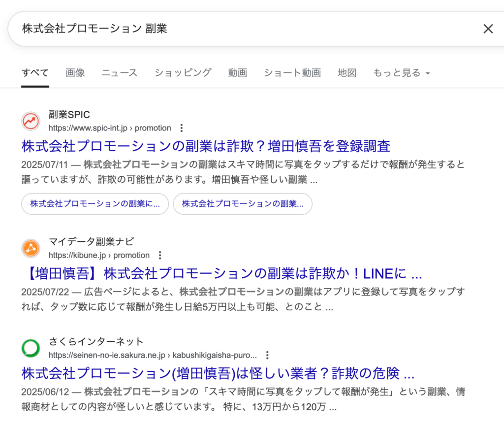Click the さくらインターネット site favicon

point(31,348)
